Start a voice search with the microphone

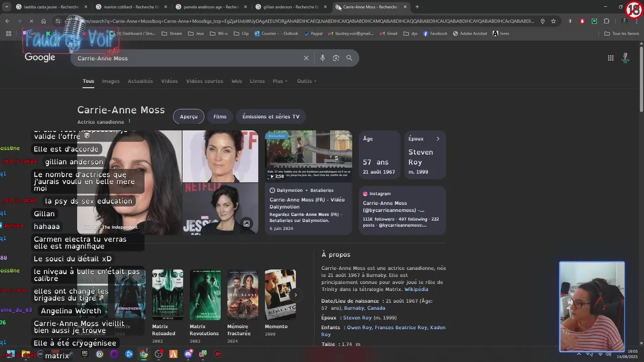[x=323, y=58]
